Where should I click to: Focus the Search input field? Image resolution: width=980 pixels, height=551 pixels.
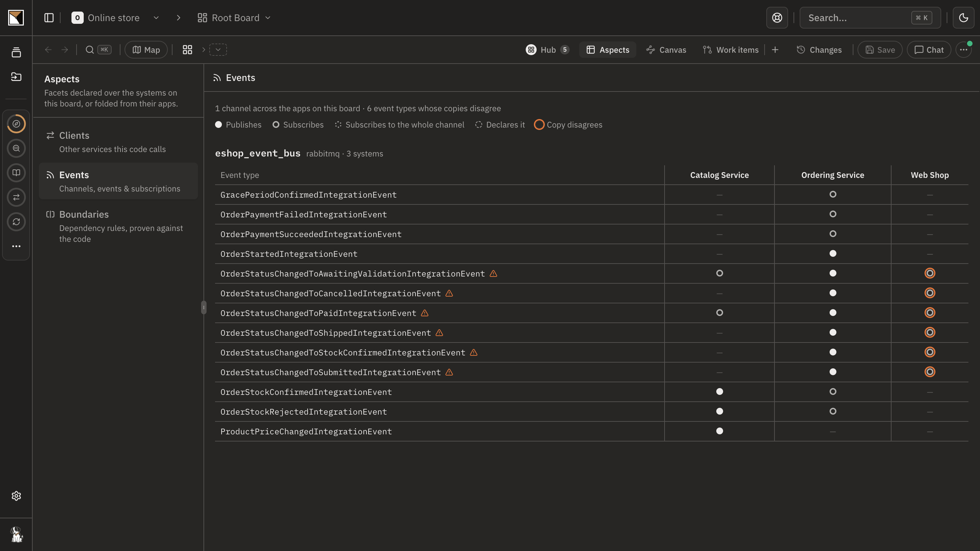click(x=870, y=18)
